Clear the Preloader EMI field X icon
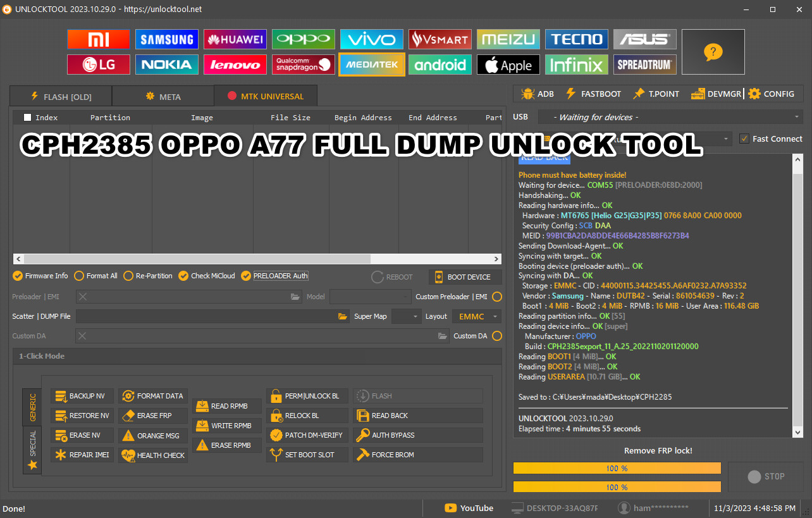The image size is (812, 518). [83, 297]
